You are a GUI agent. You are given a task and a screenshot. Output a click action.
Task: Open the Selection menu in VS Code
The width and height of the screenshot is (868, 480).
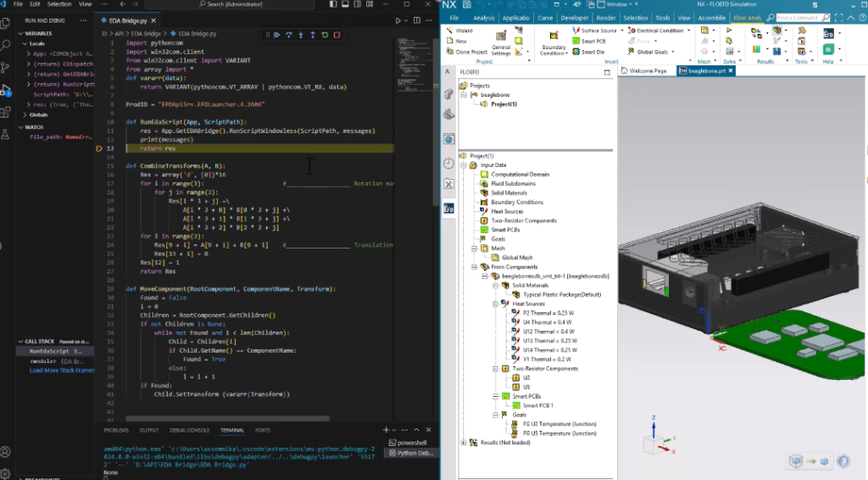[x=59, y=4]
